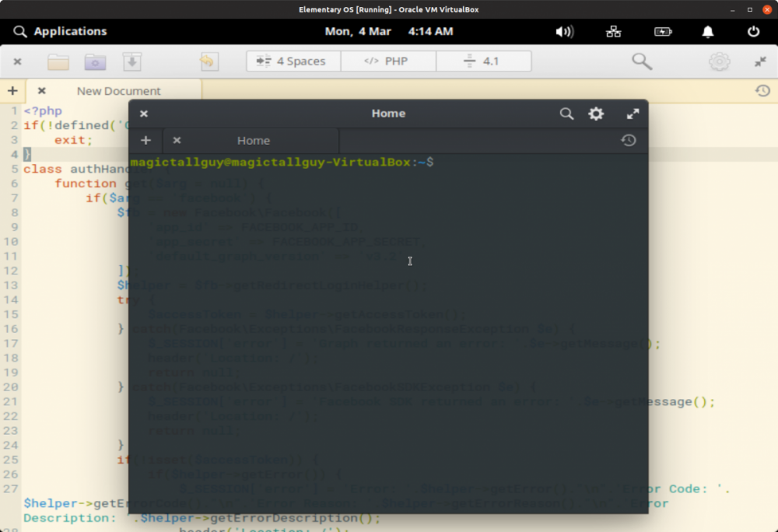Open the date and time indicator
The height and width of the screenshot is (532, 778).
coord(388,31)
